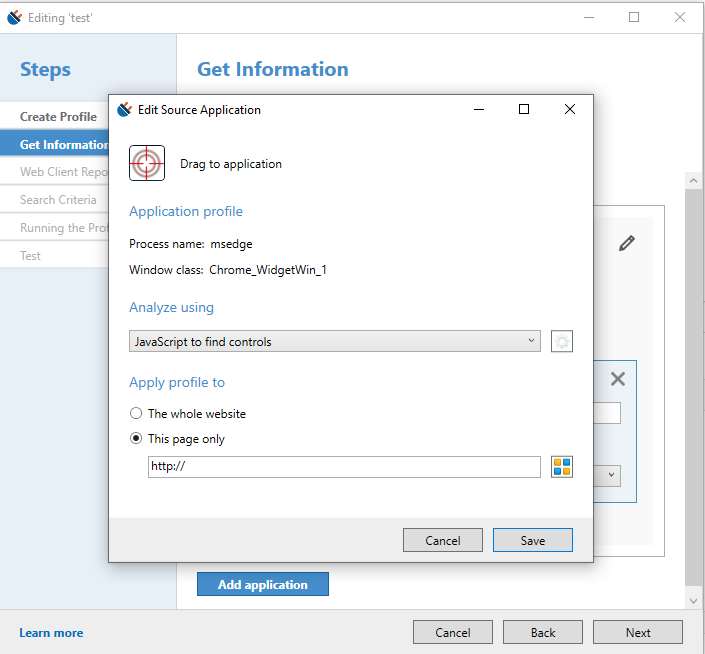
Task: Click the Edit Source Application logo icon
Action: click(125, 109)
